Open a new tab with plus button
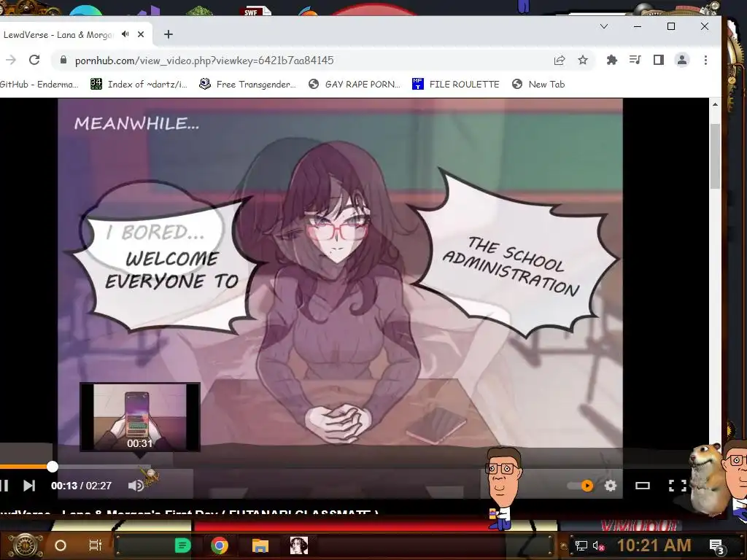Screen dimensions: 747x560 [169, 34]
